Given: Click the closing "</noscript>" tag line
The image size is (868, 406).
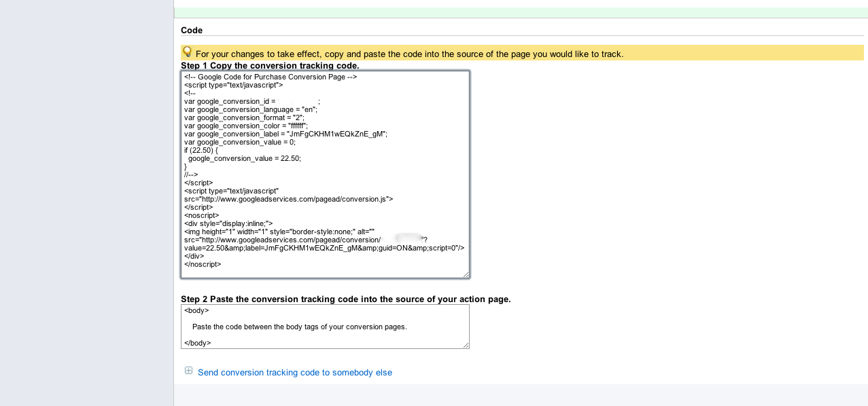Looking at the screenshot, I should (203, 264).
